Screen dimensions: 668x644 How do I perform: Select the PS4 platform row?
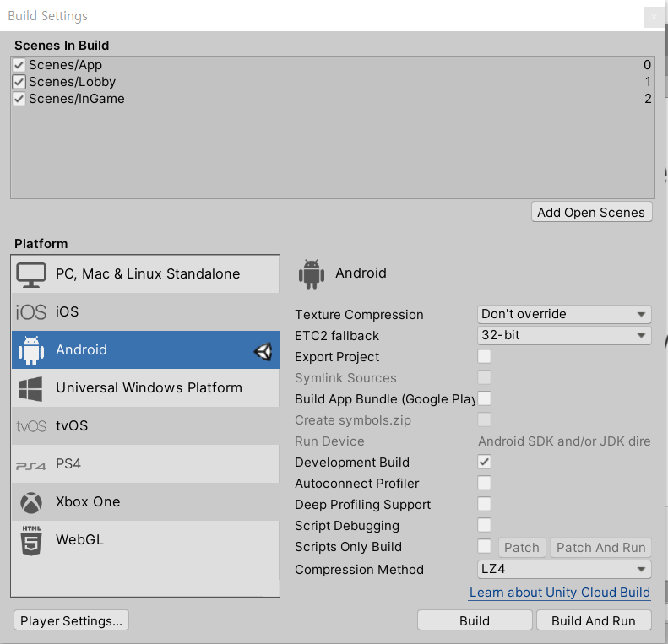click(x=145, y=464)
